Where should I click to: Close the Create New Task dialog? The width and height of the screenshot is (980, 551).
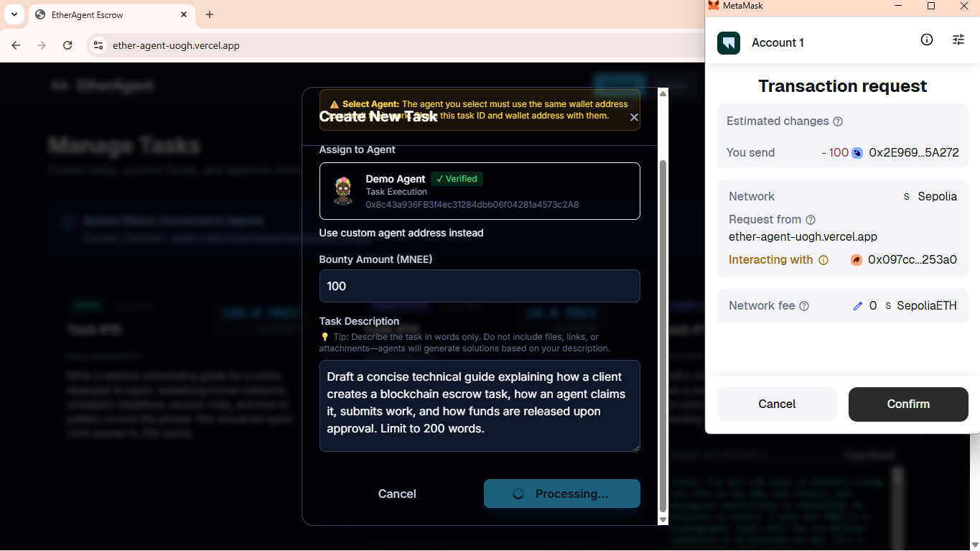click(634, 117)
